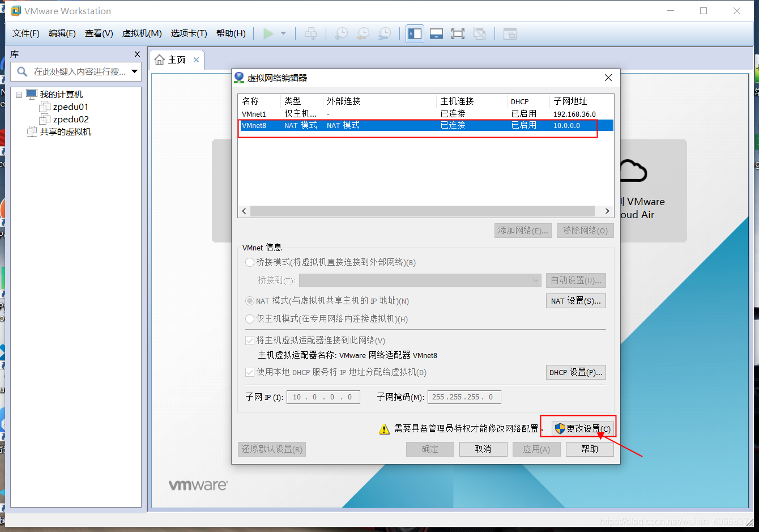Click the manage snapshots icon

pos(385,34)
